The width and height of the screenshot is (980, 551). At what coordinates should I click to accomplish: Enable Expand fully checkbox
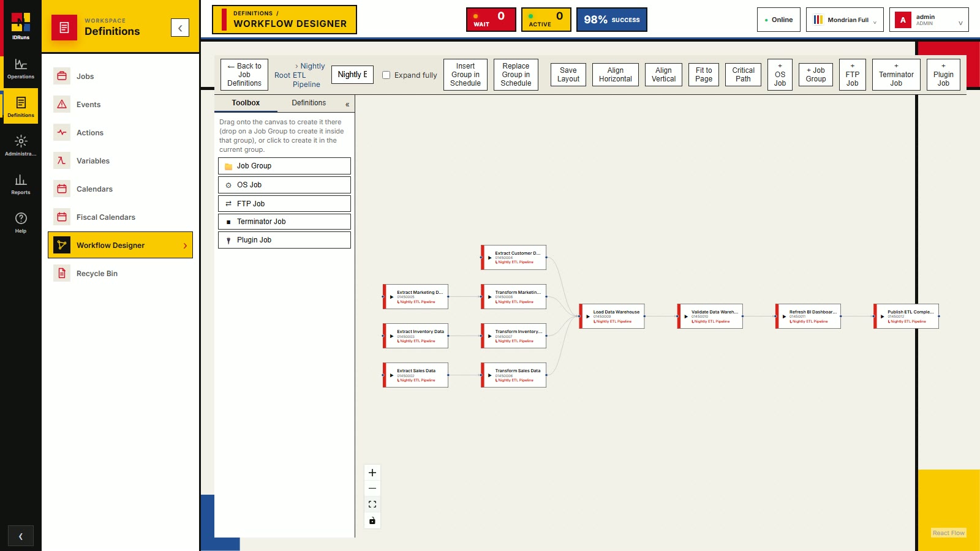[x=386, y=75]
